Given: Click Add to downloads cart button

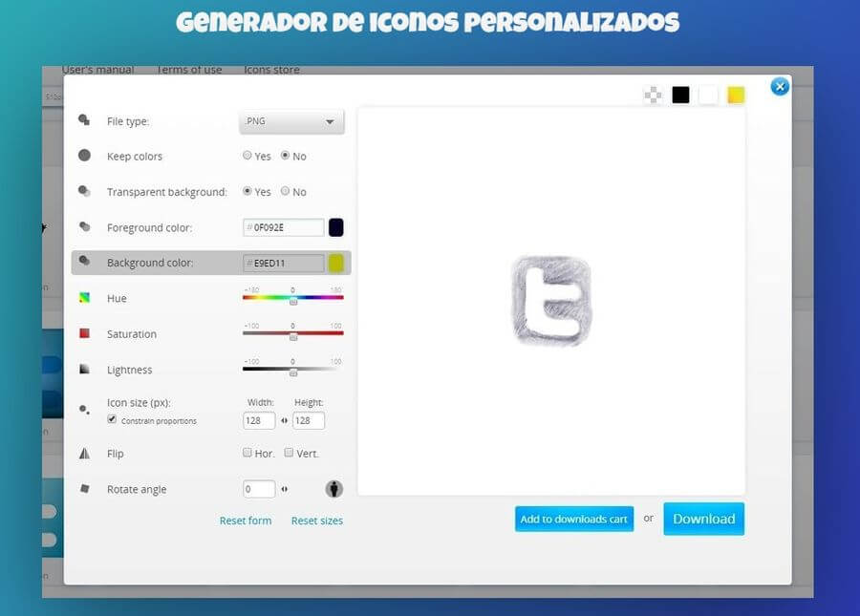Looking at the screenshot, I should coord(574,519).
